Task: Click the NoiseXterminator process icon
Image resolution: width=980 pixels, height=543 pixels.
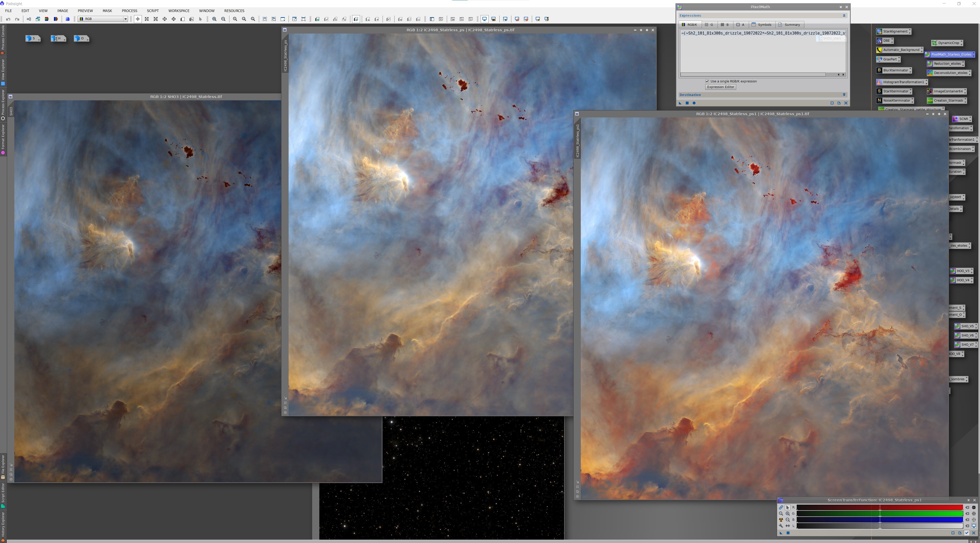Action: tap(895, 100)
